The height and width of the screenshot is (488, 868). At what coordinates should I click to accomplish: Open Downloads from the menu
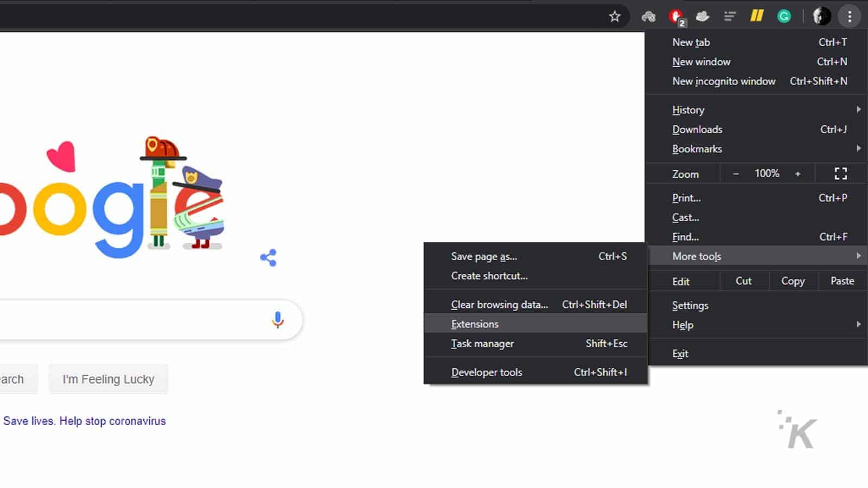pyautogui.click(x=756, y=129)
